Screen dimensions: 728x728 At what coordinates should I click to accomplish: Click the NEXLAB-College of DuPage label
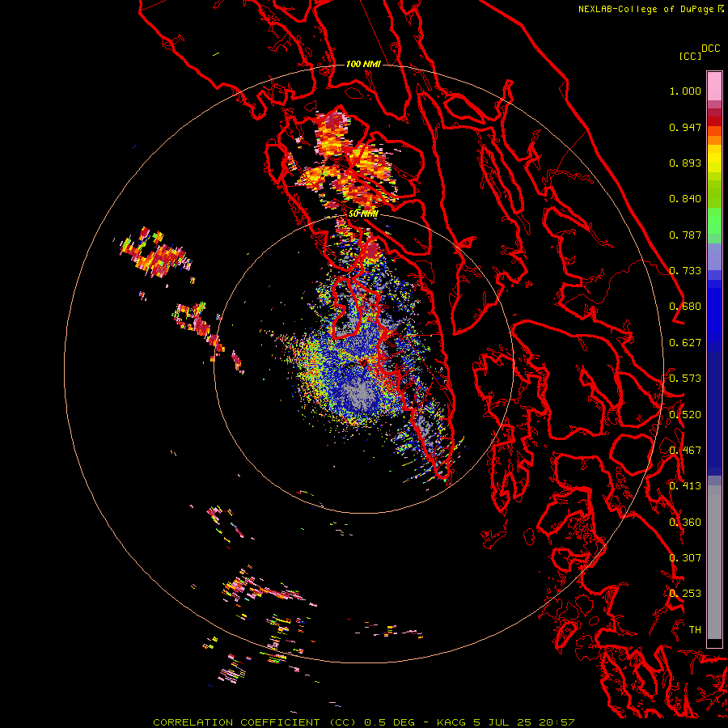click(645, 9)
